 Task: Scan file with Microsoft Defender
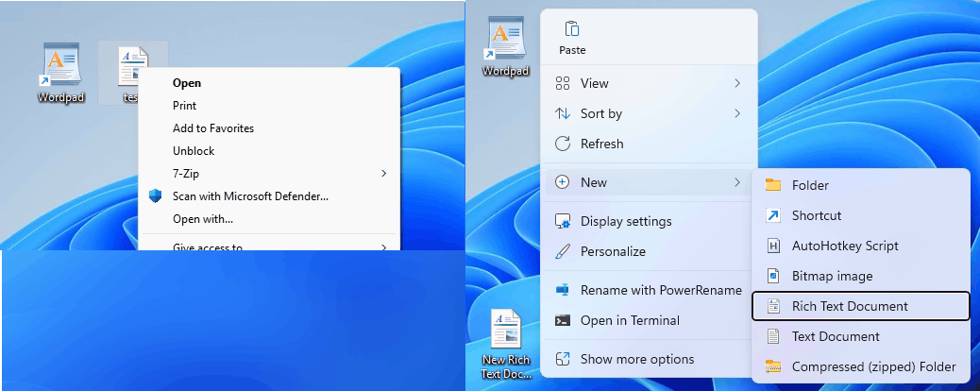tap(250, 196)
